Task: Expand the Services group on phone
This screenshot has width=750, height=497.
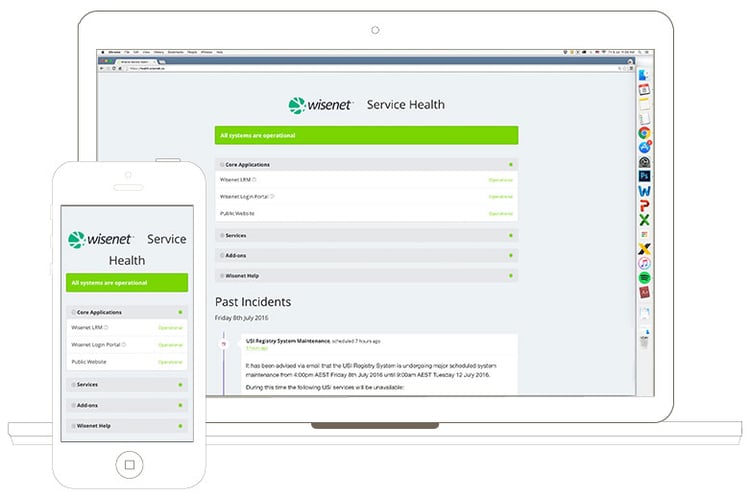Action: tap(127, 385)
